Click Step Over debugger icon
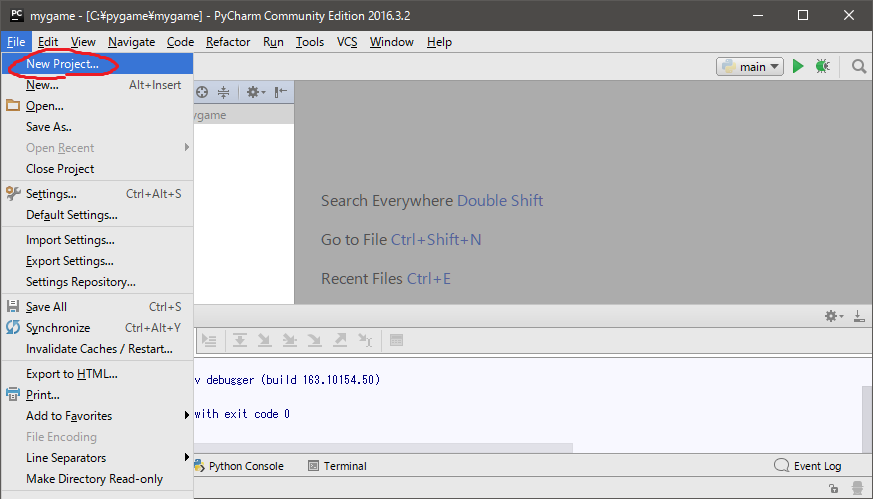Viewport: 873px width, 499px height. pos(240,340)
